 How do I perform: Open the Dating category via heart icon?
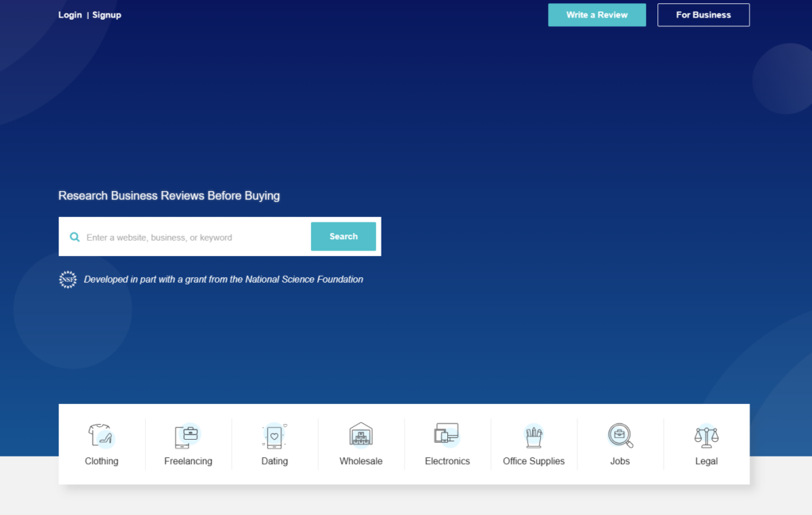(x=274, y=437)
